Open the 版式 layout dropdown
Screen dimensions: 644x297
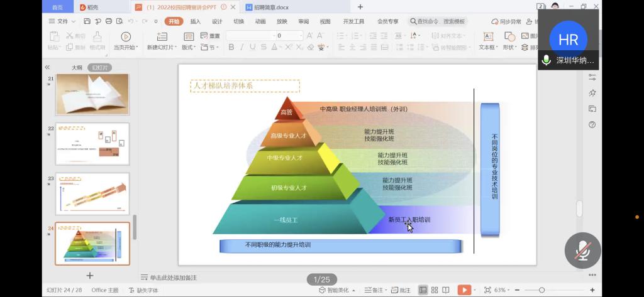tap(189, 47)
